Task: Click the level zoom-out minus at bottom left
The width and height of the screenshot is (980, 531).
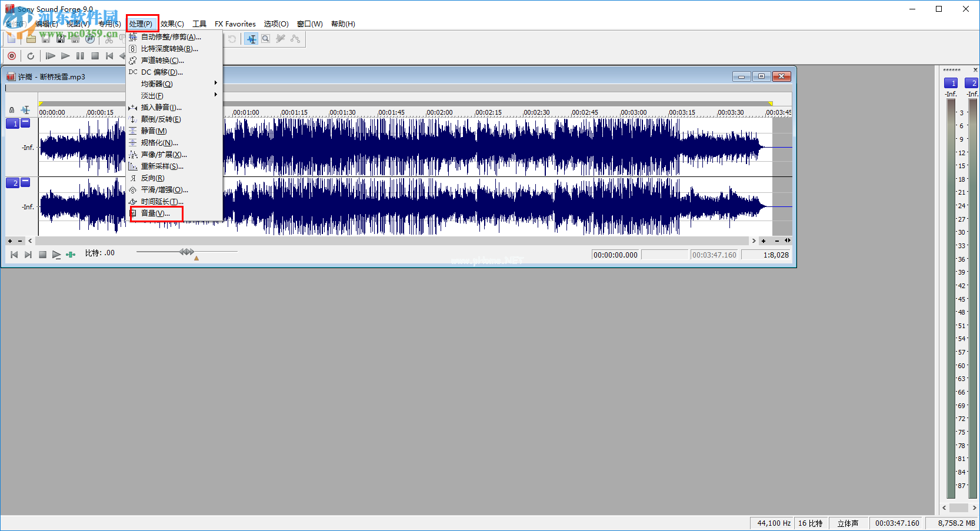Action: (20, 241)
